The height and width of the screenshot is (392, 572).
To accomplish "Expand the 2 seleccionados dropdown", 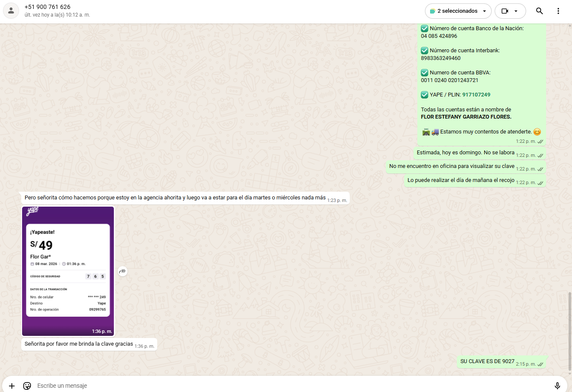I will (x=484, y=11).
